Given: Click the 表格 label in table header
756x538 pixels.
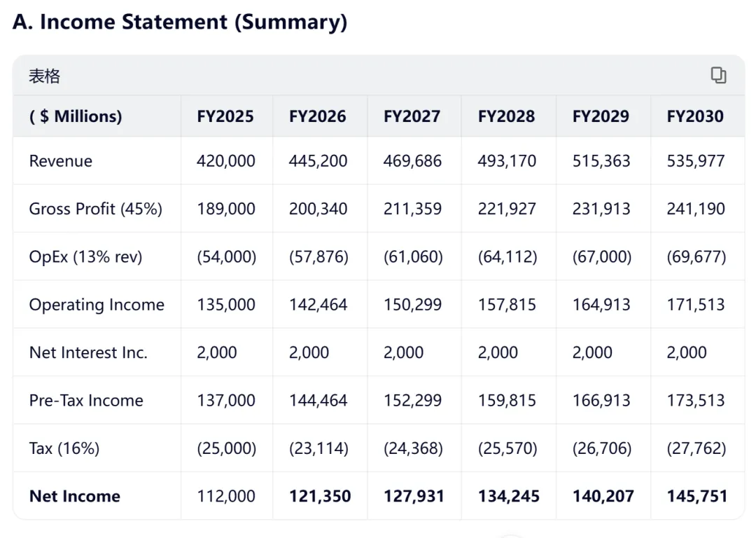Looking at the screenshot, I should coord(44,76).
